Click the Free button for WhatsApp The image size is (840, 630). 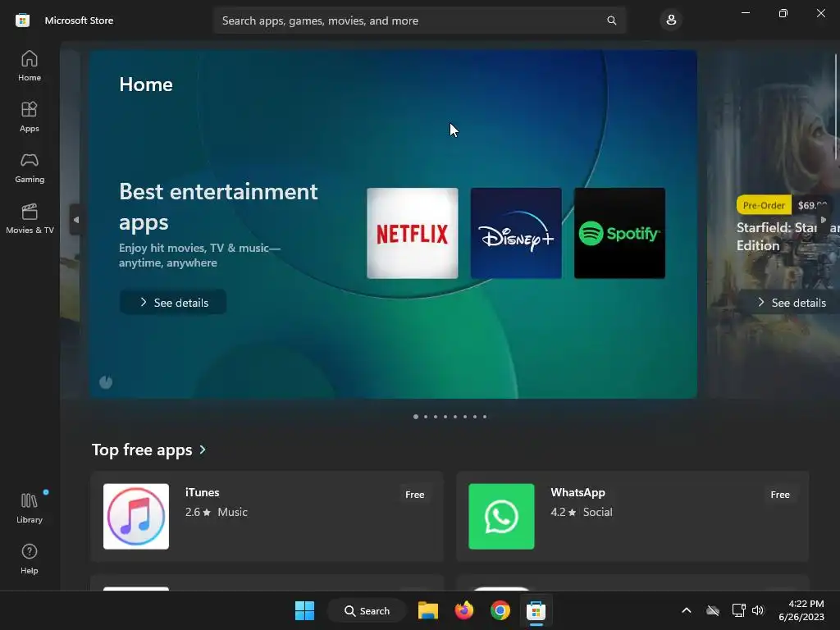(x=780, y=495)
